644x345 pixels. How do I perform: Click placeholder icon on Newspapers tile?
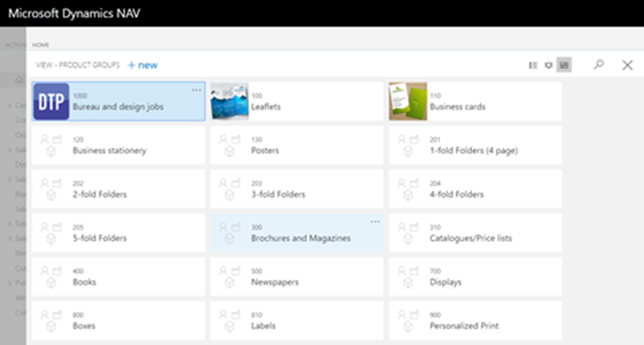coord(230,277)
